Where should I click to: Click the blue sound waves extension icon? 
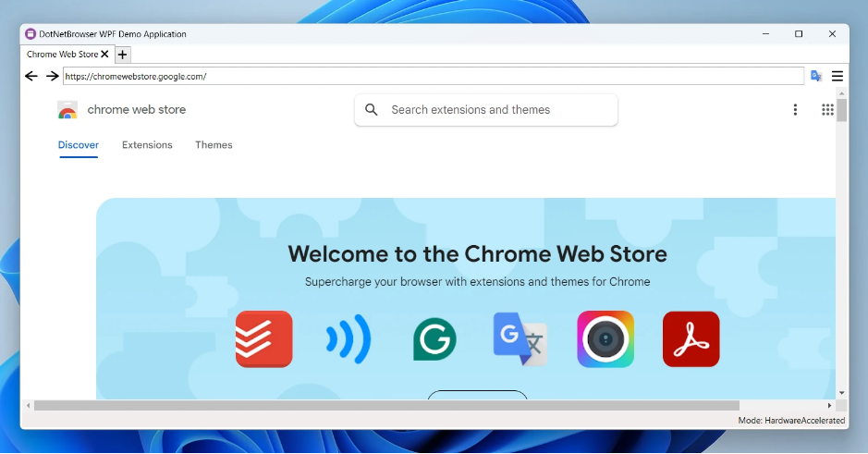[348, 338]
